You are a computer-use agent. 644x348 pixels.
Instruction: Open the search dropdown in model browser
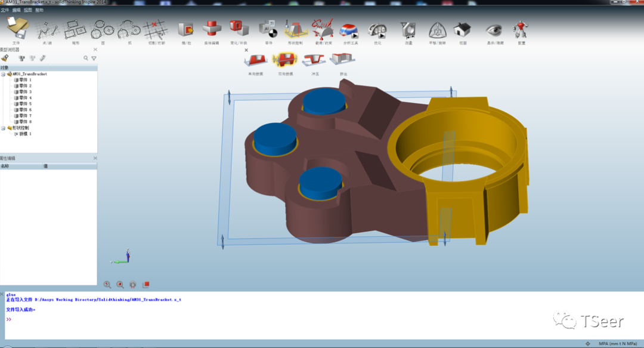[85, 58]
